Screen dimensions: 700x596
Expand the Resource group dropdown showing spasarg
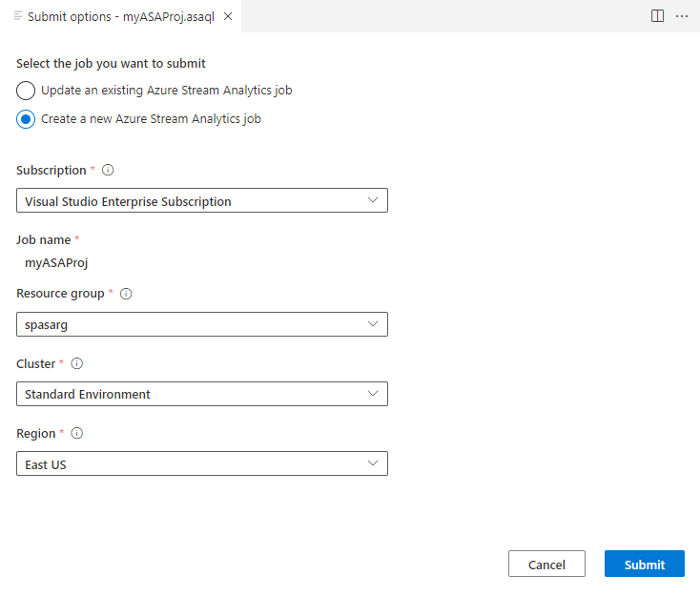(x=202, y=324)
